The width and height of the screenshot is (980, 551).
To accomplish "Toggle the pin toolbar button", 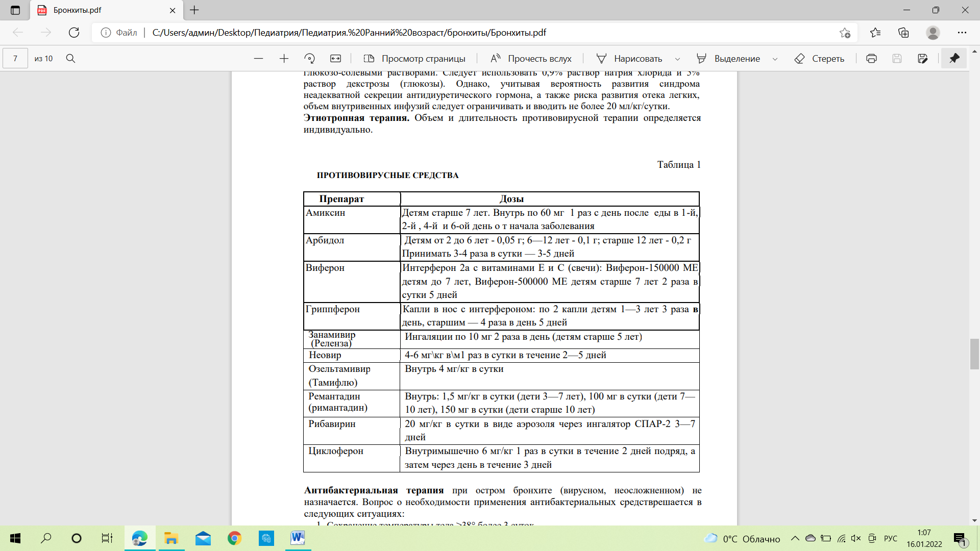I will (x=954, y=59).
